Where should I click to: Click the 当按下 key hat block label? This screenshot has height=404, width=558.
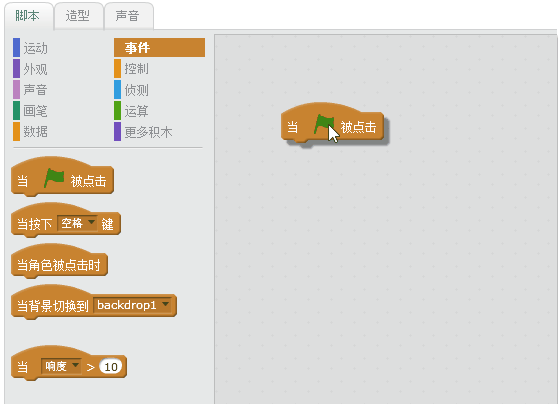[x=35, y=224]
